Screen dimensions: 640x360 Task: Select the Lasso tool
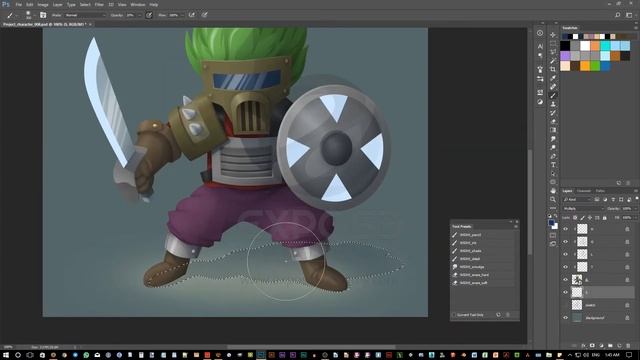pyautogui.click(x=553, y=52)
